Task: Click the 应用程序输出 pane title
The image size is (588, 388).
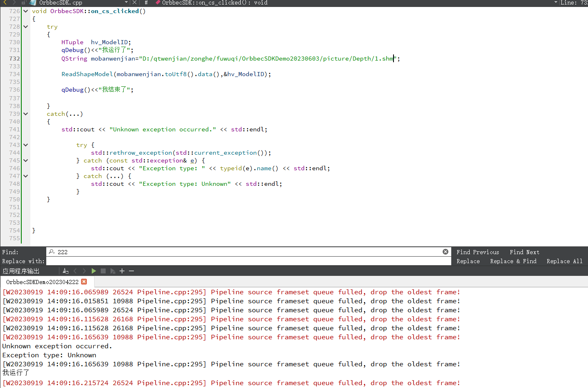Action: click(21, 271)
